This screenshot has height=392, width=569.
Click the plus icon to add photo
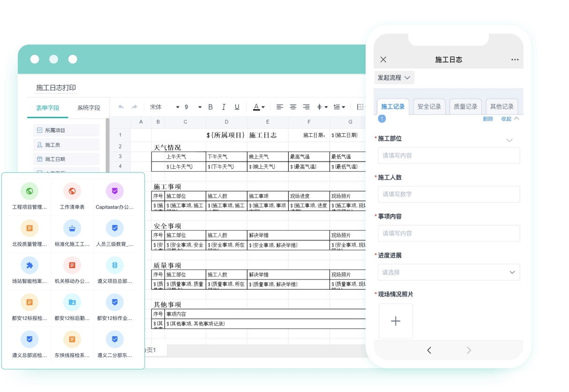click(x=396, y=321)
